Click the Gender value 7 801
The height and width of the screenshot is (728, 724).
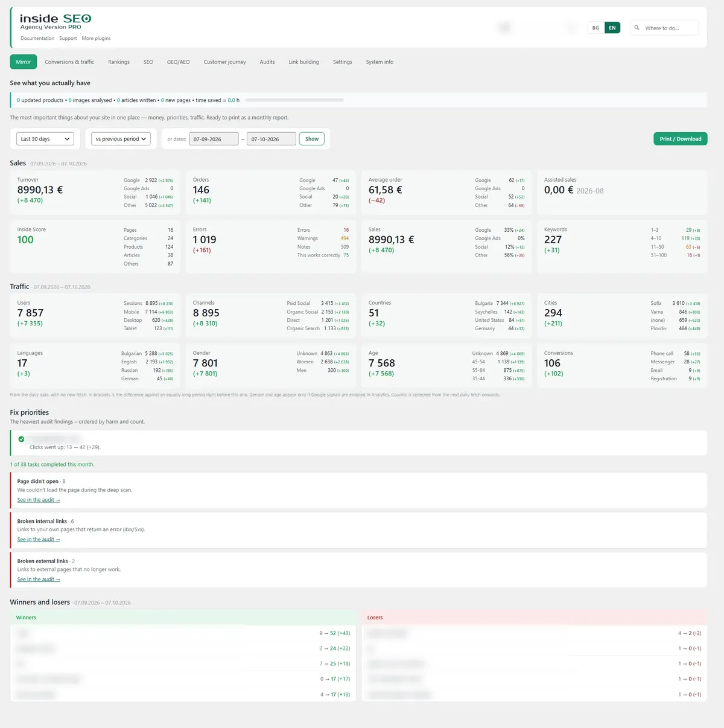205,363
